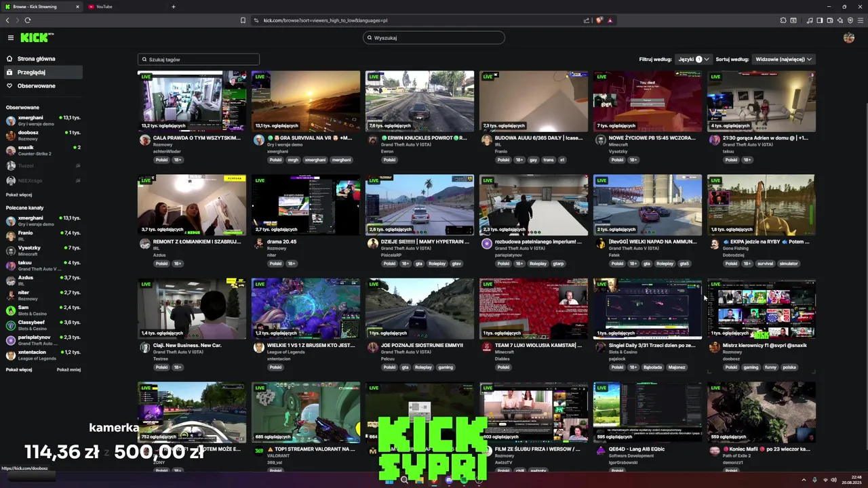This screenshot has width=868, height=488.
Task: Open WIELKIE 1 VS 1 Z BRUSEM thumbnail
Action: 306,308
